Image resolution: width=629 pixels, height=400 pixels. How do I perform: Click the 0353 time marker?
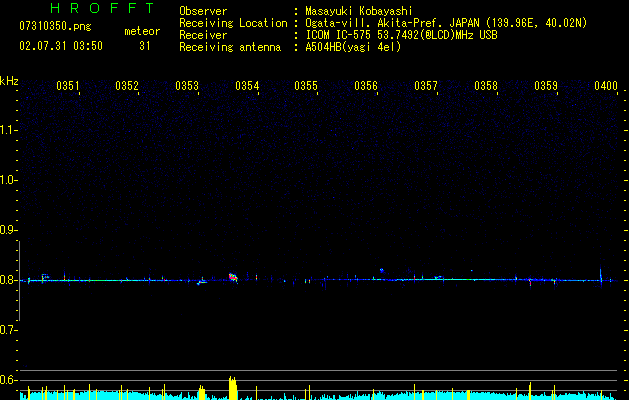(187, 86)
